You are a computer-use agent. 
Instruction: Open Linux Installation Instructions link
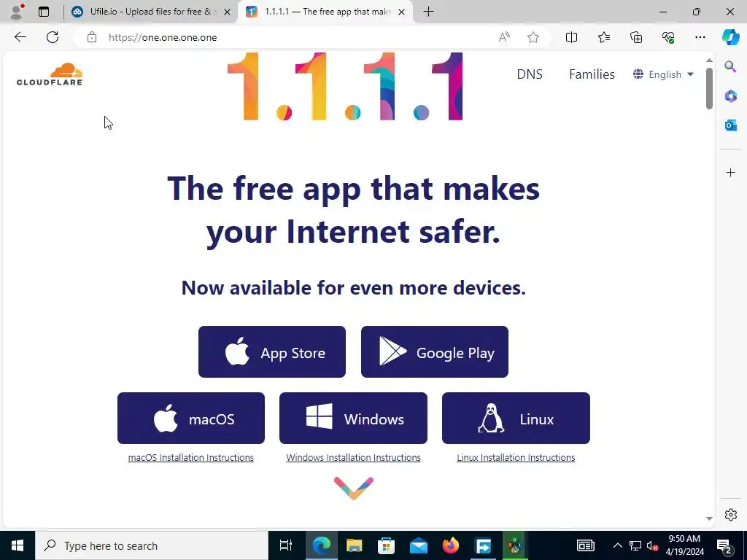click(516, 458)
